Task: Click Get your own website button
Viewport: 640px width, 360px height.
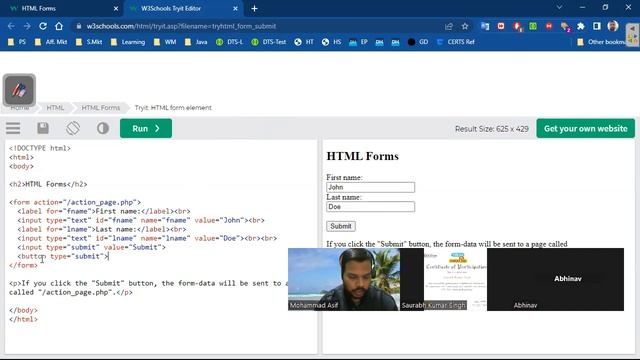Action: pyautogui.click(x=585, y=128)
